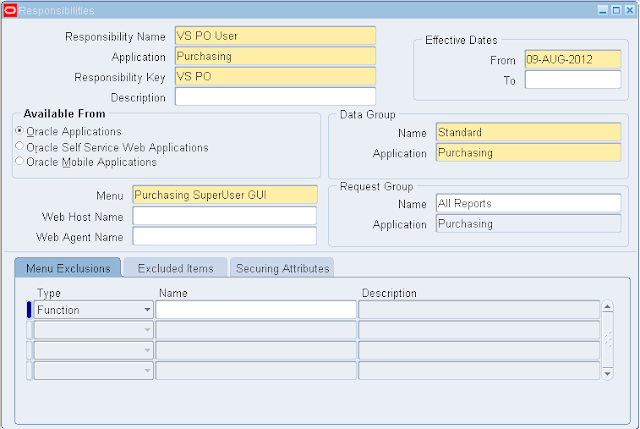Open the second row Type dropdown

point(93,330)
